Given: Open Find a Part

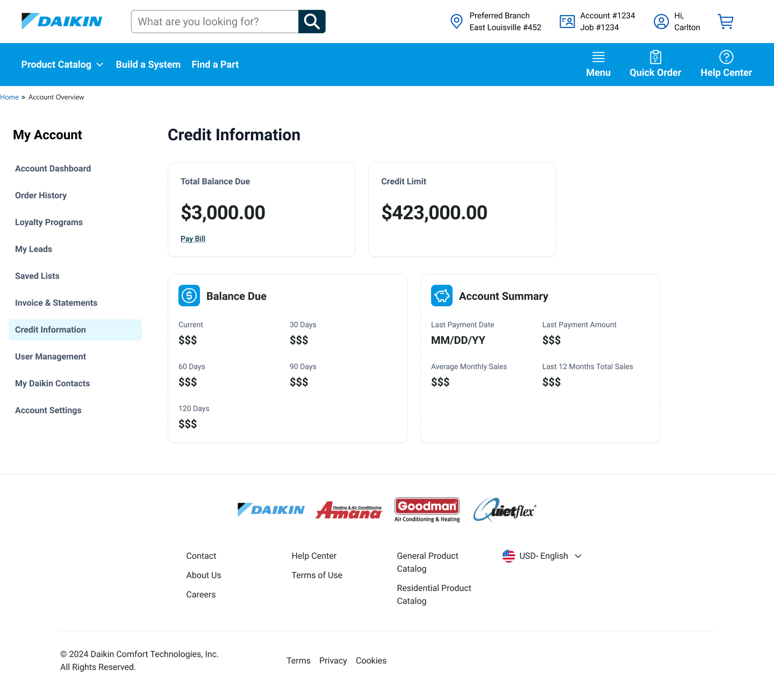Looking at the screenshot, I should pos(215,64).
